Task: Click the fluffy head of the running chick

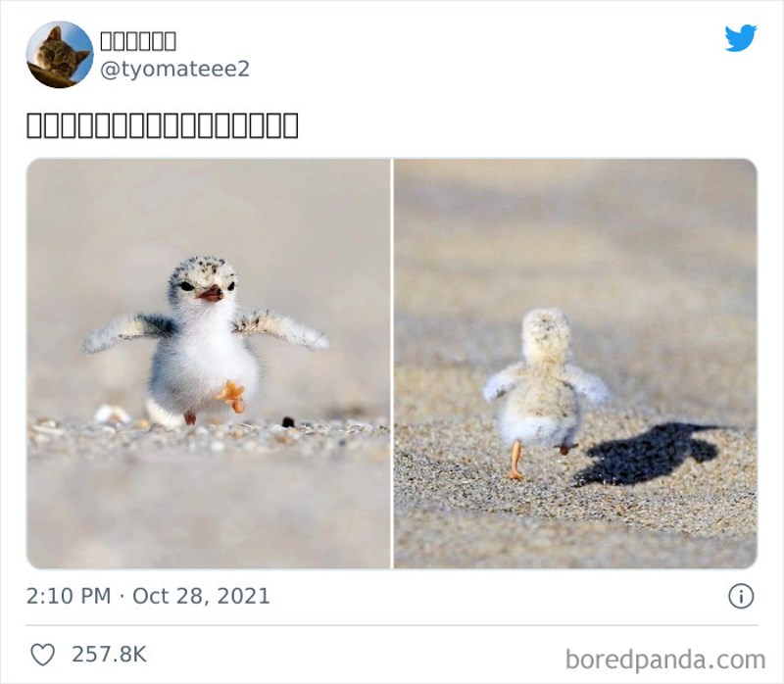Action: click(545, 331)
